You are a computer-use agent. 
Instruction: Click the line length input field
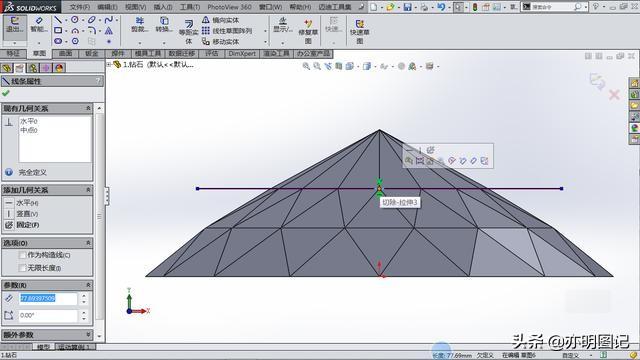(x=48, y=299)
